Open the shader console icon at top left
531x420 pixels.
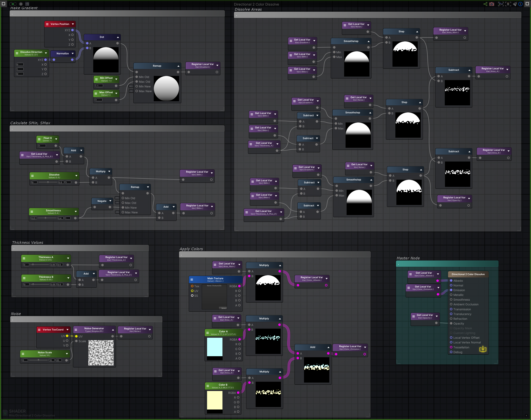[27, 4]
